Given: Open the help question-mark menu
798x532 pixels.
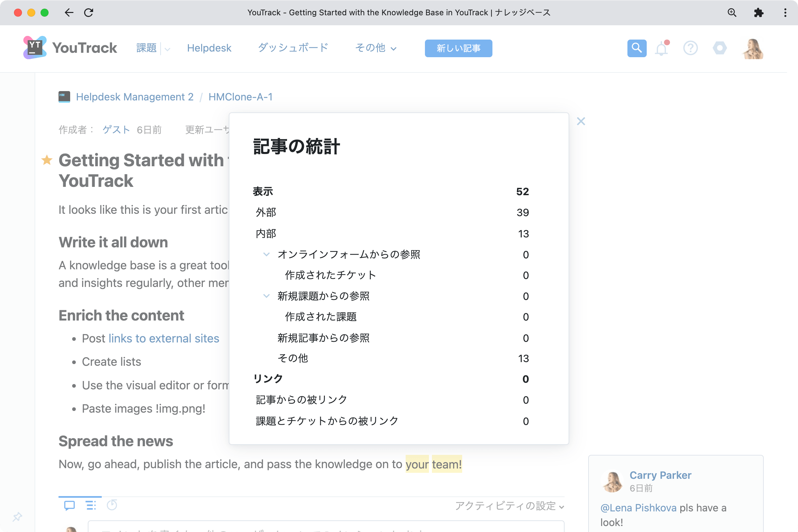Looking at the screenshot, I should point(691,48).
